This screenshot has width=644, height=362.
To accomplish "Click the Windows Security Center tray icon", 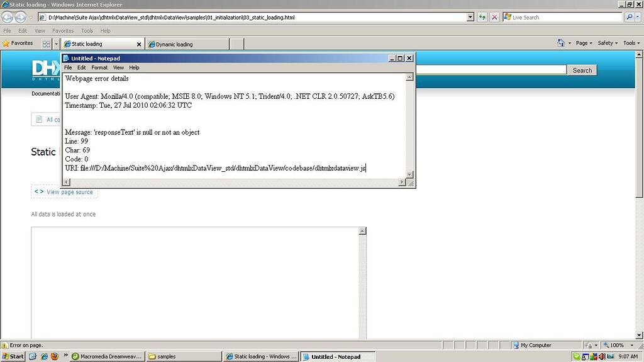I will tap(594, 356).
